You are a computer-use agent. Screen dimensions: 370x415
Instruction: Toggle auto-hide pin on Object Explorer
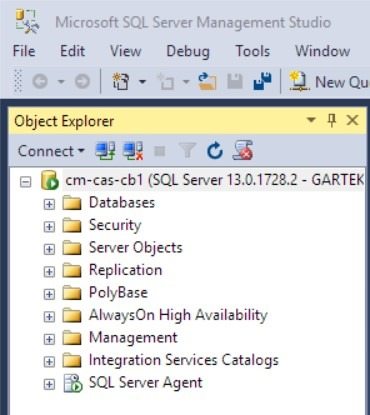(332, 120)
